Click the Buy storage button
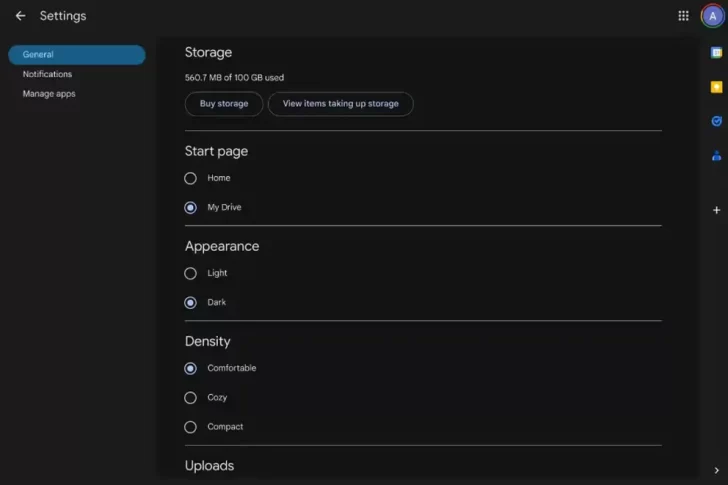This screenshot has height=485, width=728. [x=224, y=104]
